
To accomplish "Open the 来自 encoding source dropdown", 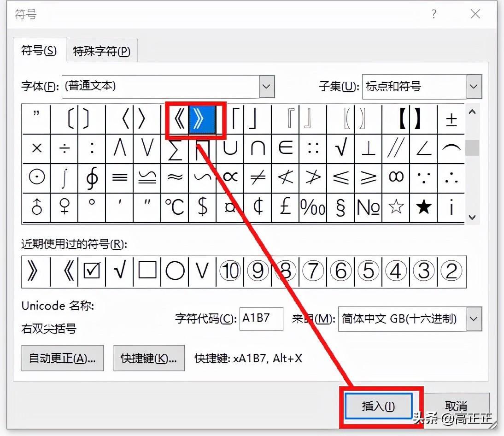I will (x=474, y=318).
